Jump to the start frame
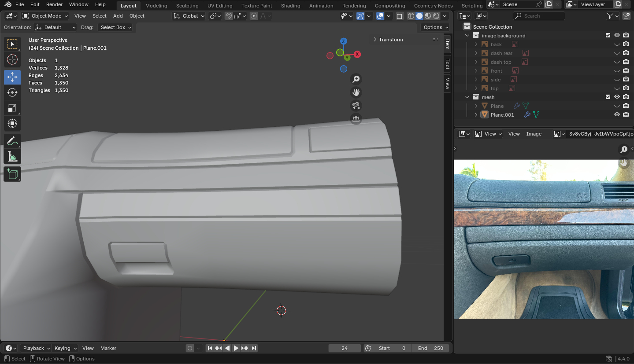This screenshot has width=634, height=364. click(x=210, y=348)
